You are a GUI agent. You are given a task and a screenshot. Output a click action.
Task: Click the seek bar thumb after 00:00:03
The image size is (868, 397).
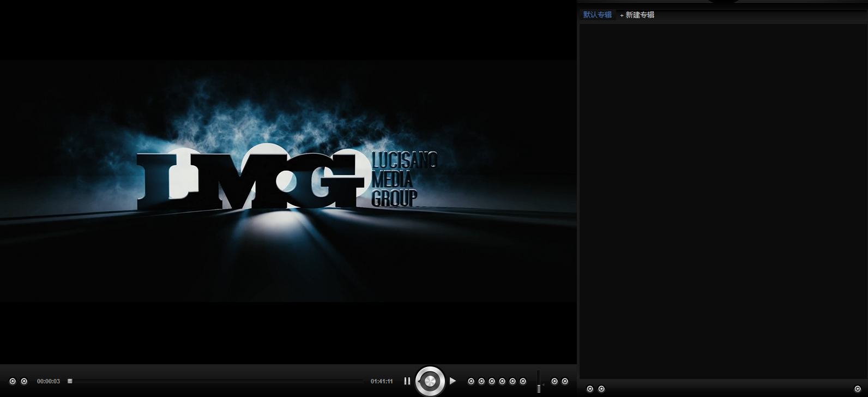coord(70,381)
